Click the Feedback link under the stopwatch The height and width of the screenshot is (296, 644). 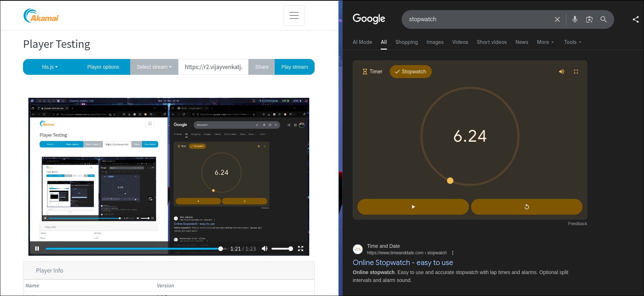577,224
